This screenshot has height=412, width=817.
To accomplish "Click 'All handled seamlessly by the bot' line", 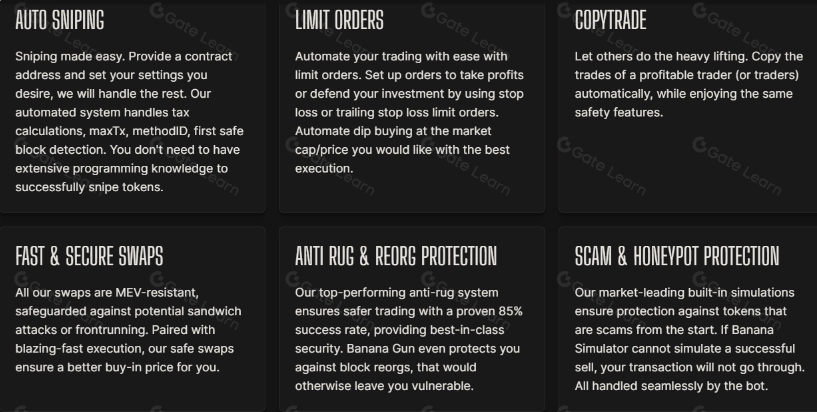I will coord(671,386).
